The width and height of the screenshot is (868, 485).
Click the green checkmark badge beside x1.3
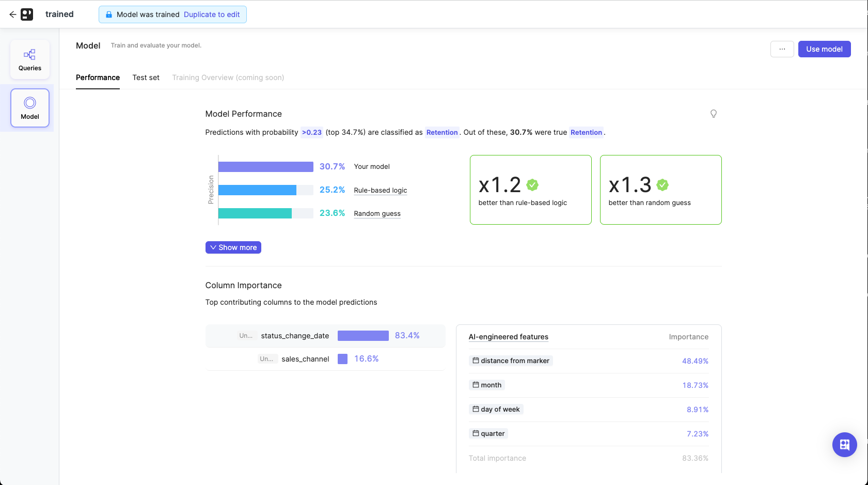tap(662, 185)
